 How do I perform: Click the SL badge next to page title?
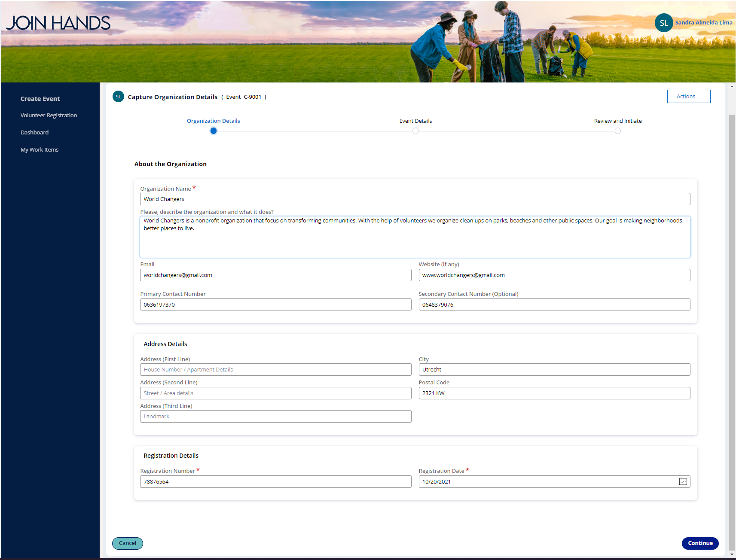(118, 97)
